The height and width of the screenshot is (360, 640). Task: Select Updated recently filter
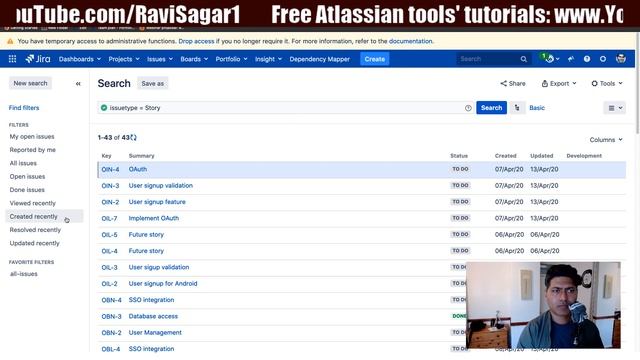34,243
